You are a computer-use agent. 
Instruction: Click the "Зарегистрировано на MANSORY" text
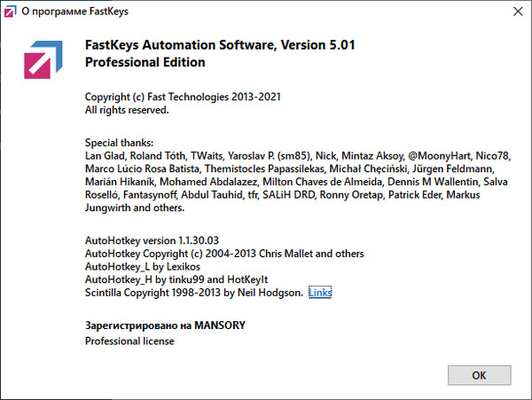(165, 325)
